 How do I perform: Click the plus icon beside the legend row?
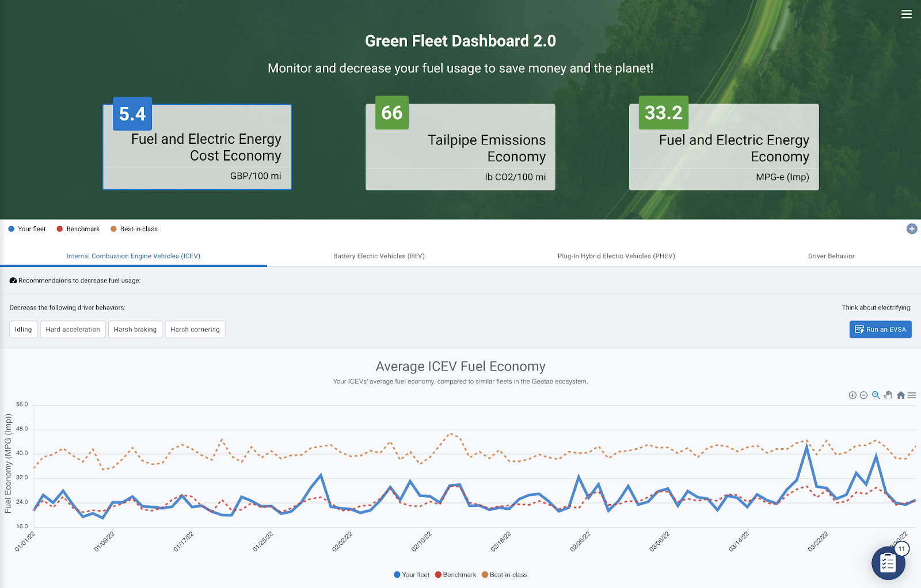[911, 228]
